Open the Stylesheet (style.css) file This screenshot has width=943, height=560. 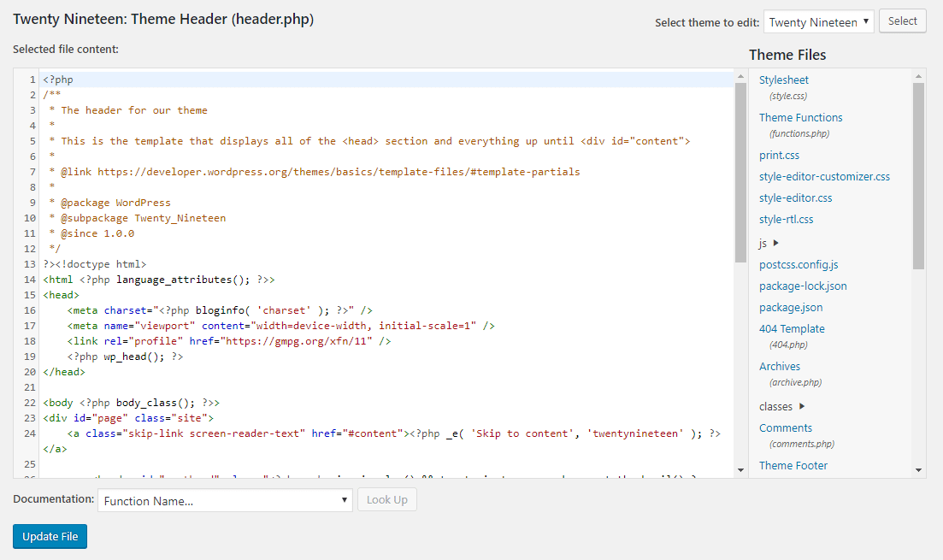783,80
